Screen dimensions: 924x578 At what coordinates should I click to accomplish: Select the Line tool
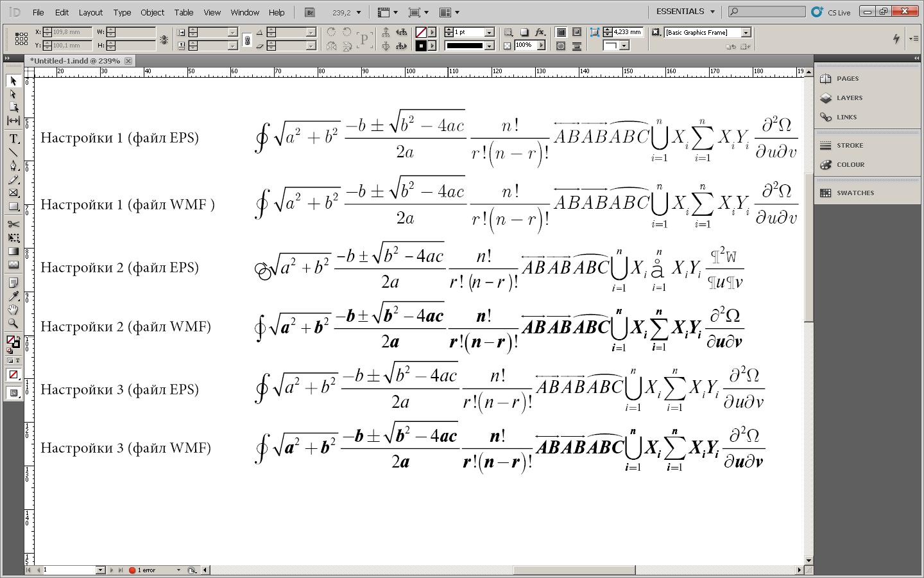[13, 152]
